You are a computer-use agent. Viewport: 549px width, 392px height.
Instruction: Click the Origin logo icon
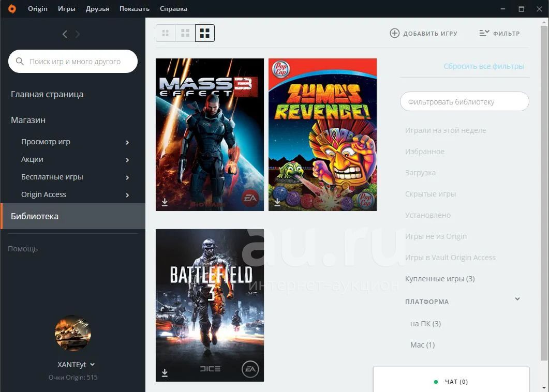pyautogui.click(x=12, y=9)
